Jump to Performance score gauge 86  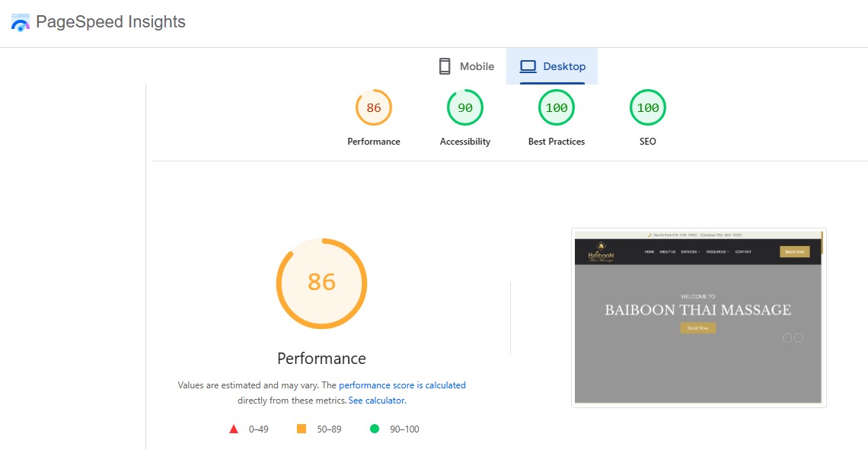coord(374,107)
